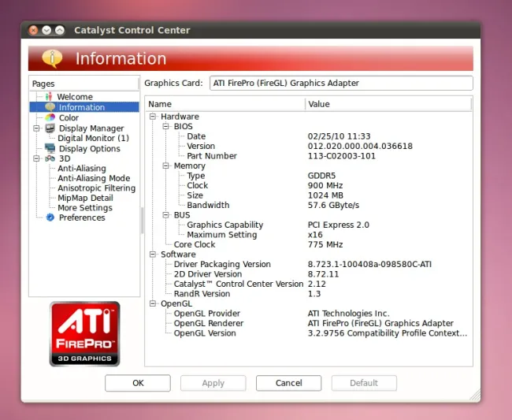The height and width of the screenshot is (420, 512).
Task: Open the Welcome page
Action: pos(75,97)
